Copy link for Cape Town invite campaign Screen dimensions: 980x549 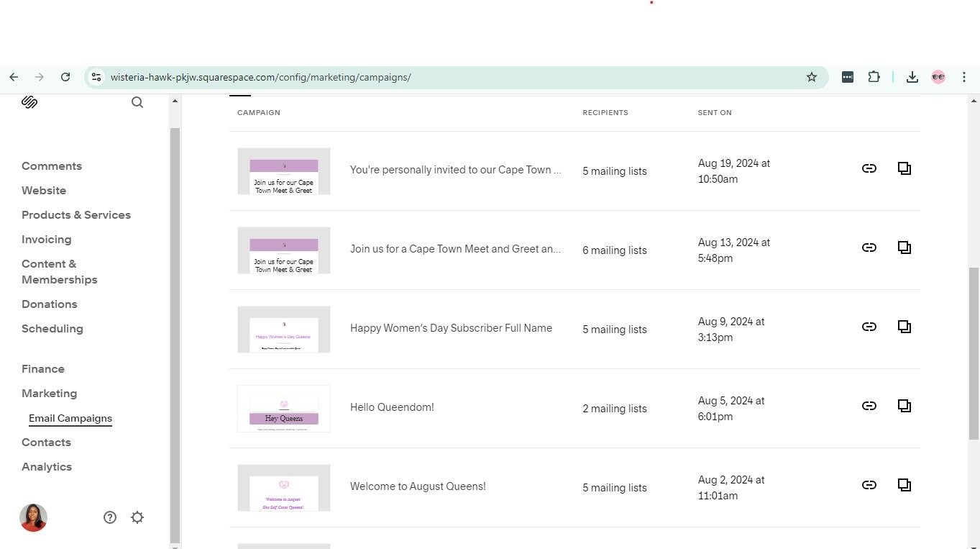[869, 168]
